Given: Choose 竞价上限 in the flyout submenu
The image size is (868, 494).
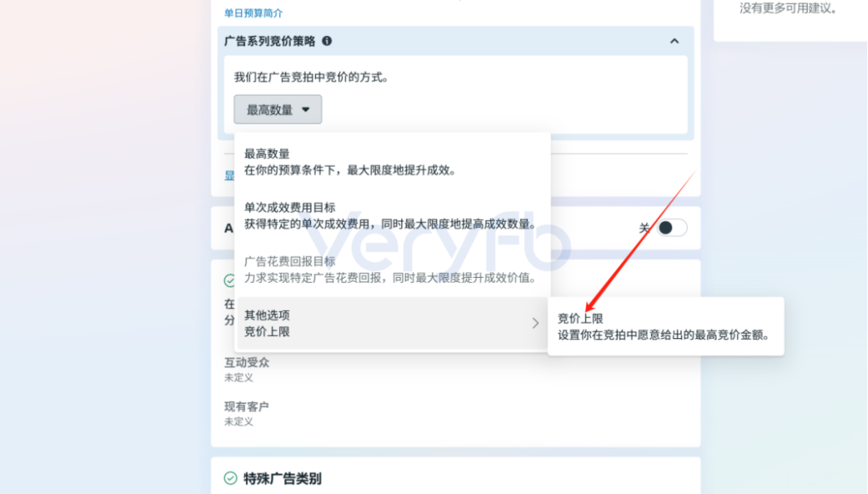Looking at the screenshot, I should click(x=665, y=326).
